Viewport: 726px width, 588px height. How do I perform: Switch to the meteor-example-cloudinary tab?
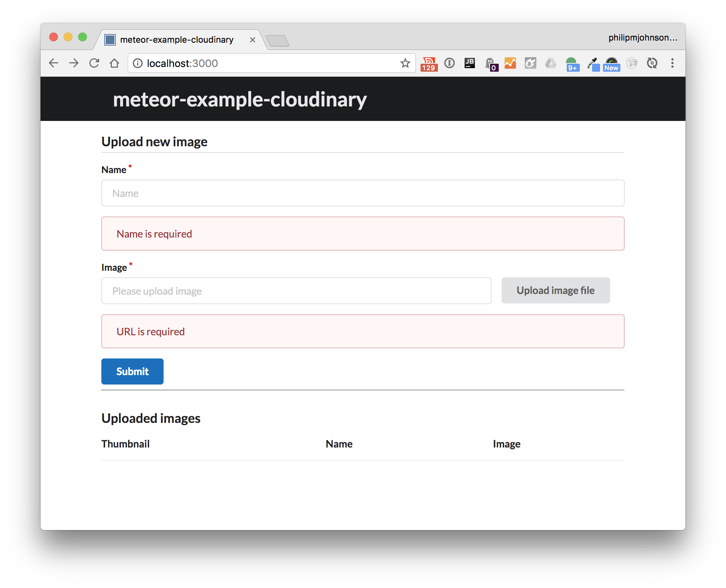click(177, 40)
